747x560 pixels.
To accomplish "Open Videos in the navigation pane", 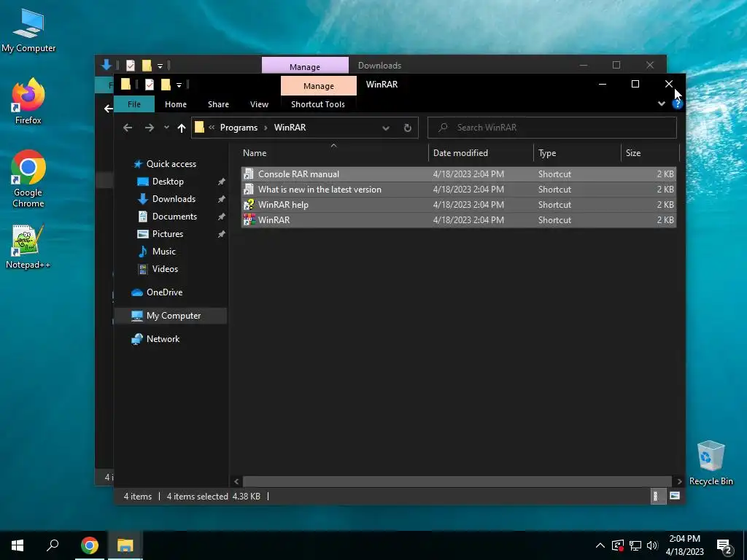I will [x=165, y=269].
